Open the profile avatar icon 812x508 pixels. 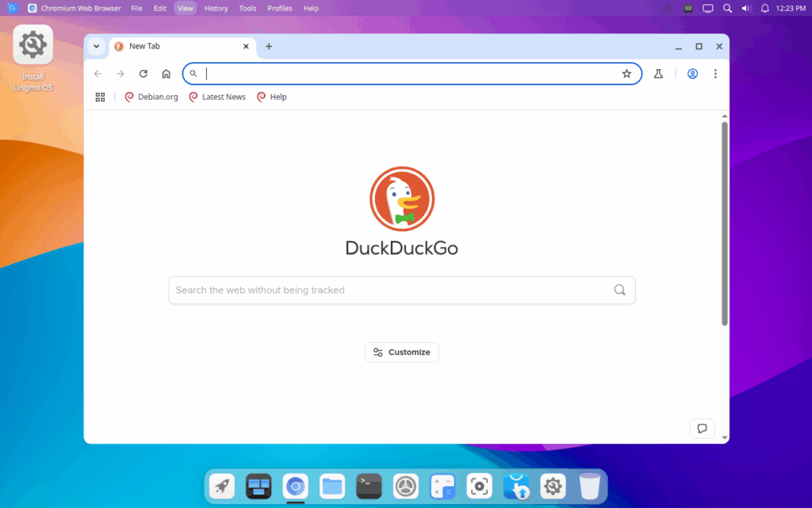tap(692, 74)
